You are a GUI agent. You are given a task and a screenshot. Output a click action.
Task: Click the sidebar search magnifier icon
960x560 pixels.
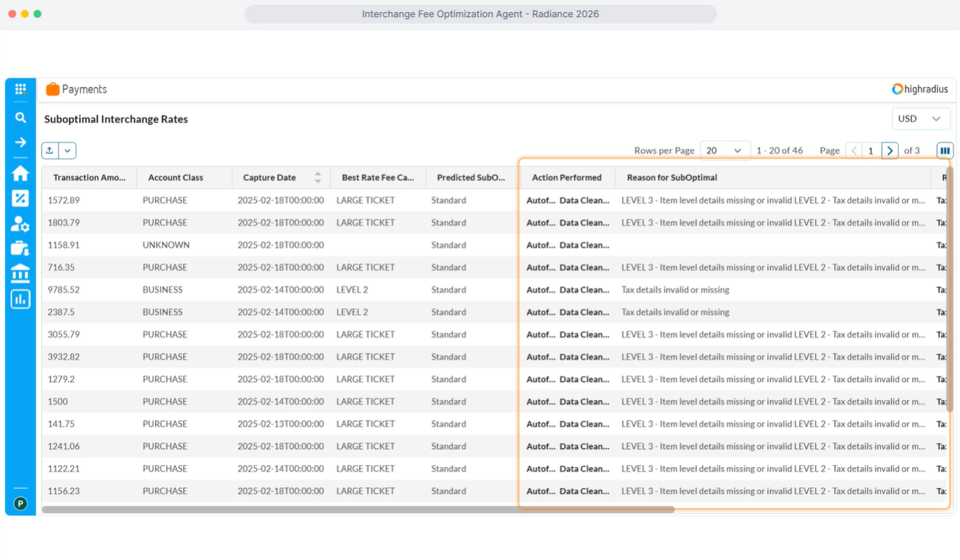(x=20, y=118)
